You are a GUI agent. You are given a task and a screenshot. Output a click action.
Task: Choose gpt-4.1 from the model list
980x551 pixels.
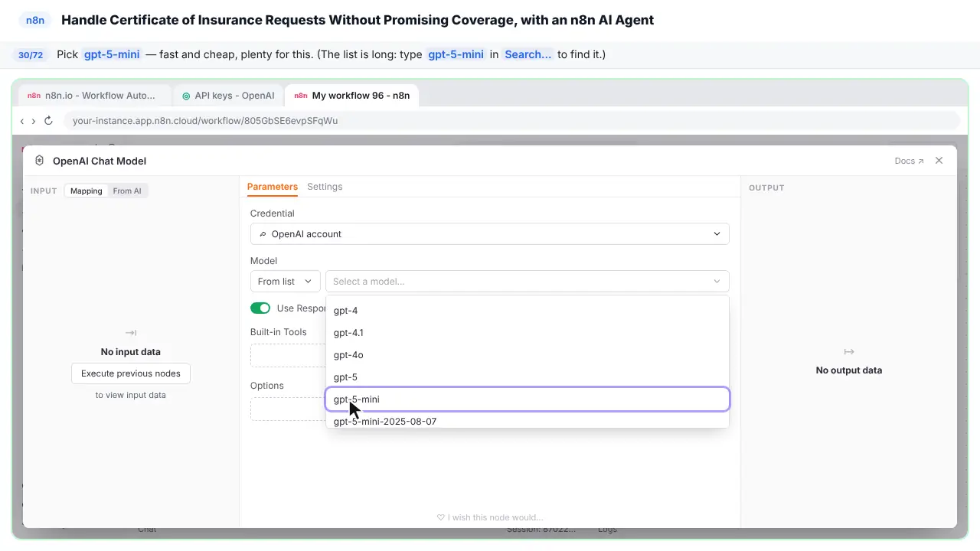528,333
